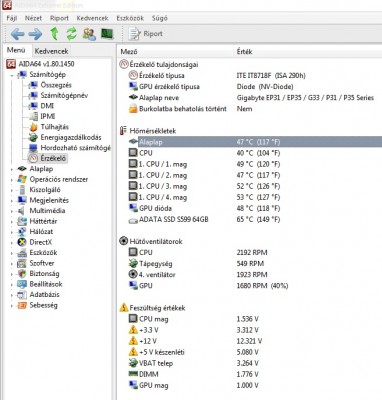Expand the Kiszolgáló tree node
The image size is (382, 400).
point(12,190)
